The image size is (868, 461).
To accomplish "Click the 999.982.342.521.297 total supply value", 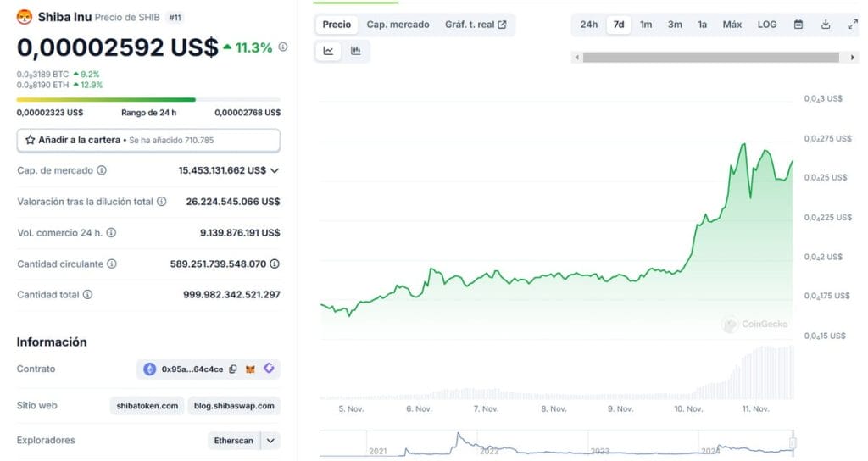I will [x=231, y=295].
